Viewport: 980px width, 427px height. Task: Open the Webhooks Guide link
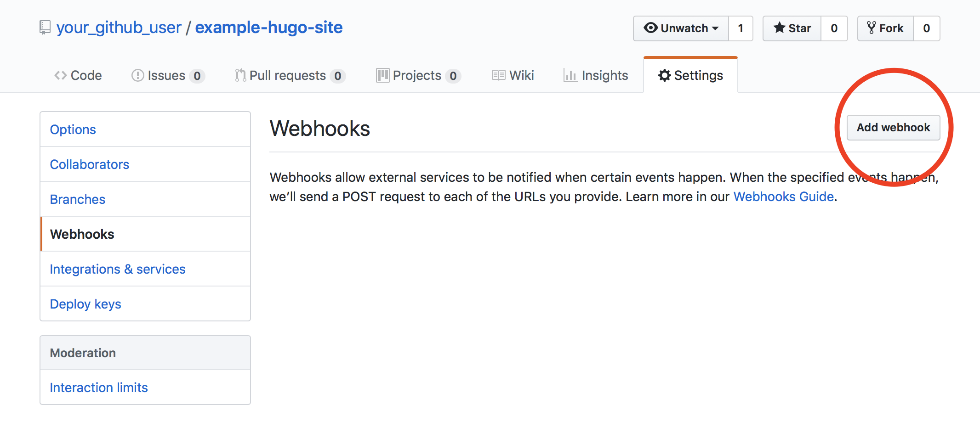[x=783, y=197]
